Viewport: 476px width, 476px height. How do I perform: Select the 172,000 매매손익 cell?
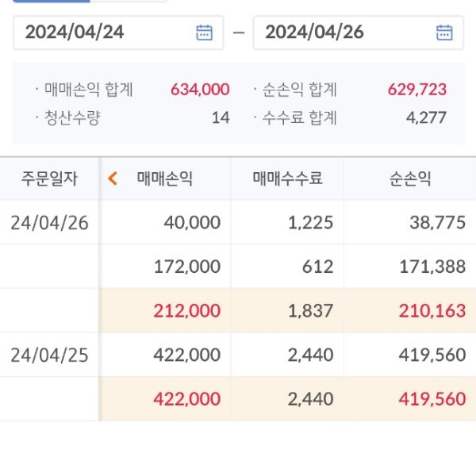click(x=186, y=267)
